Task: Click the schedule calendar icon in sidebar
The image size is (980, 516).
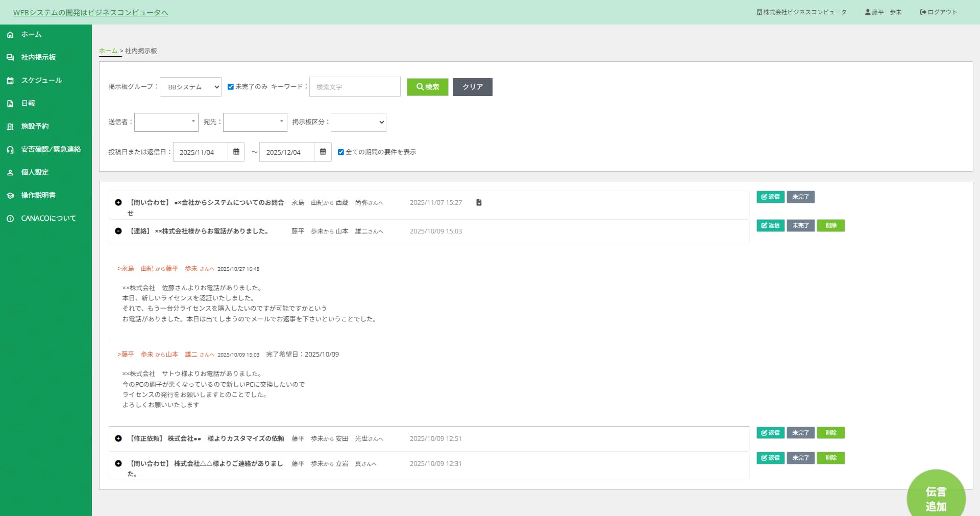Action: tap(10, 81)
